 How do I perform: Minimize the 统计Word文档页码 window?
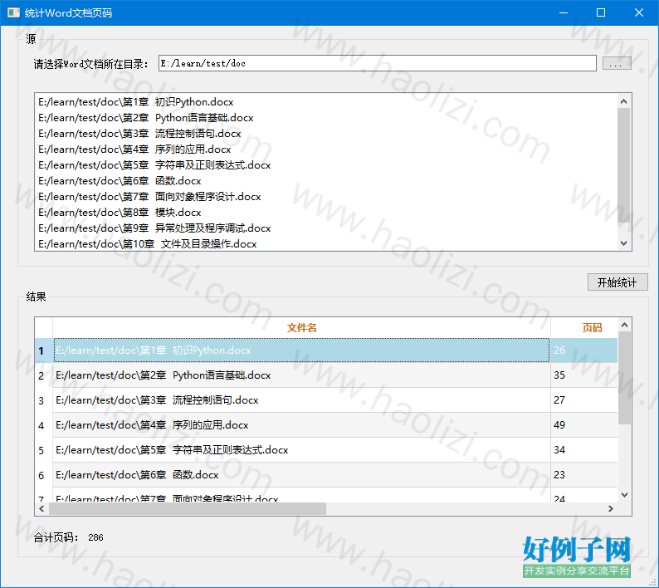tap(564, 13)
